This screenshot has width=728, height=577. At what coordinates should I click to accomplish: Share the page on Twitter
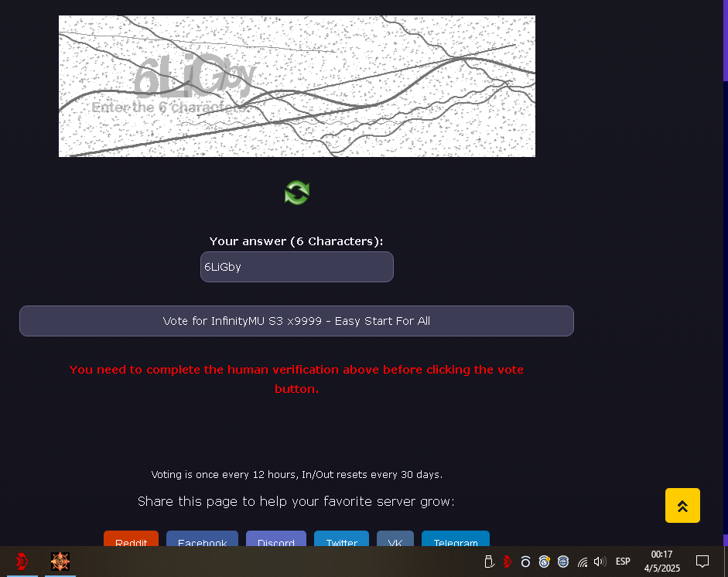(x=342, y=538)
